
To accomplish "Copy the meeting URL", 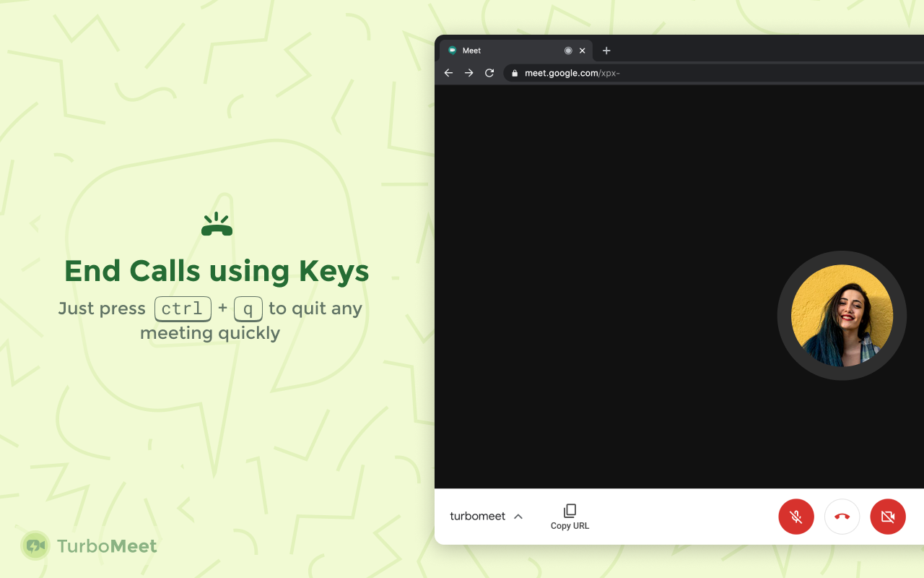I will pyautogui.click(x=570, y=517).
